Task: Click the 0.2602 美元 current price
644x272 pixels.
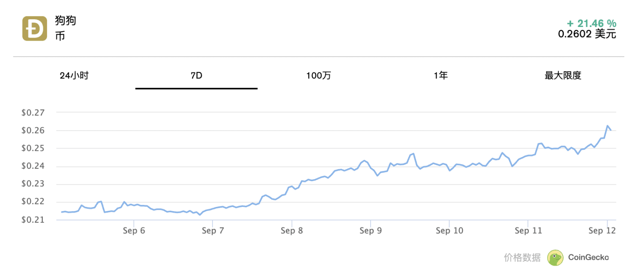Action: [x=587, y=34]
